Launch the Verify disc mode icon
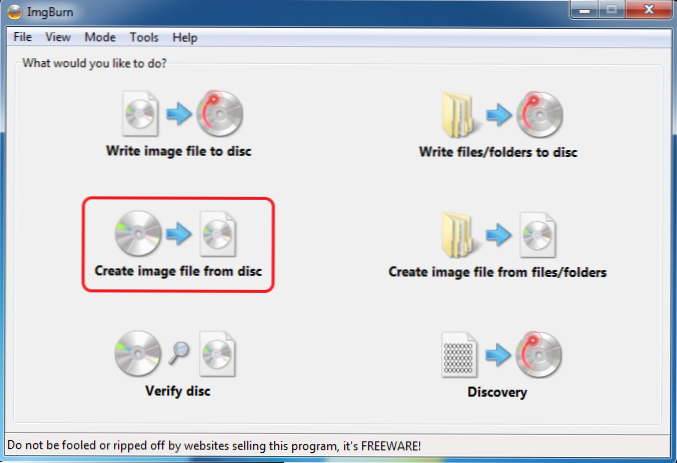This screenshot has width=677, height=463. click(x=175, y=353)
